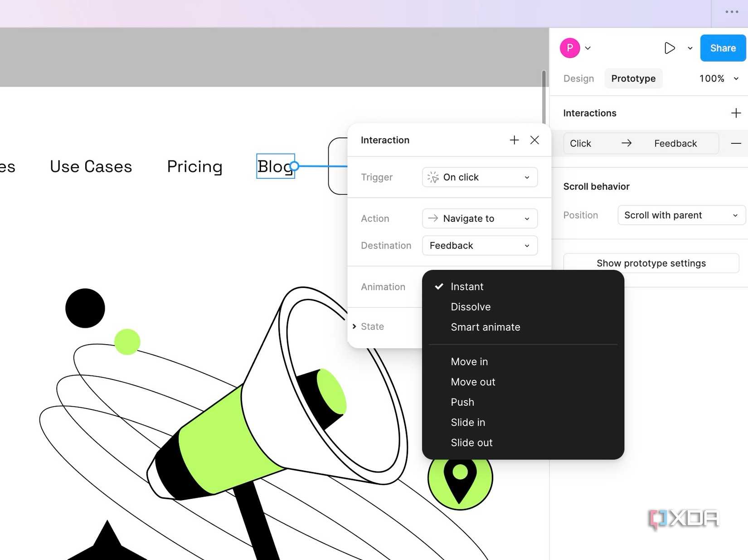
Task: Remove the Click to Feedback interaction via minus icon
Action: pos(735,143)
